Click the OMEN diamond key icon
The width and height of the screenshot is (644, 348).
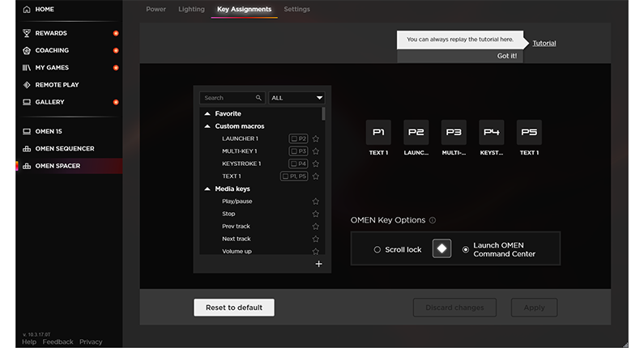[442, 248]
